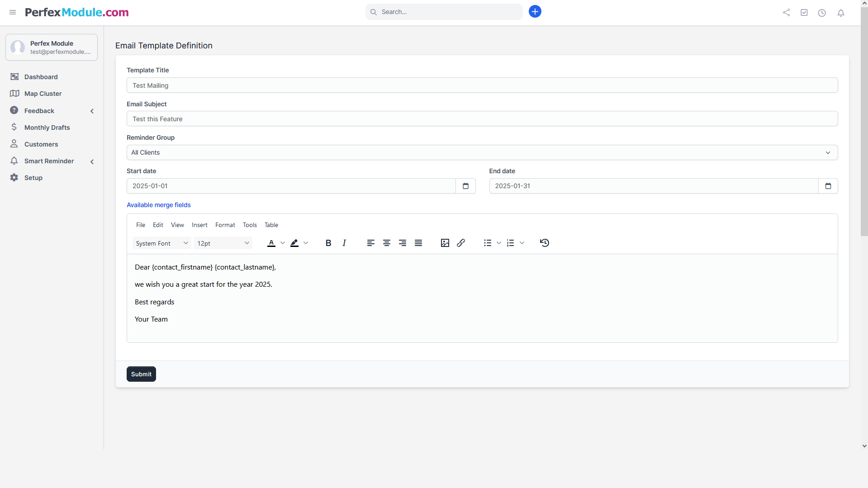The image size is (868, 488).
Task: Open the Reminder Group dropdown
Action: 482,152
